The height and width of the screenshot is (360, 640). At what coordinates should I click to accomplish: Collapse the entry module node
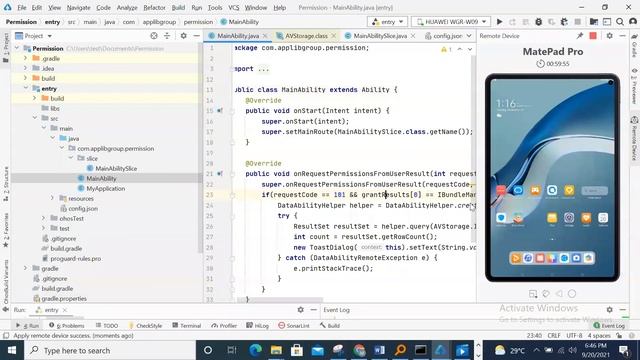[25, 88]
